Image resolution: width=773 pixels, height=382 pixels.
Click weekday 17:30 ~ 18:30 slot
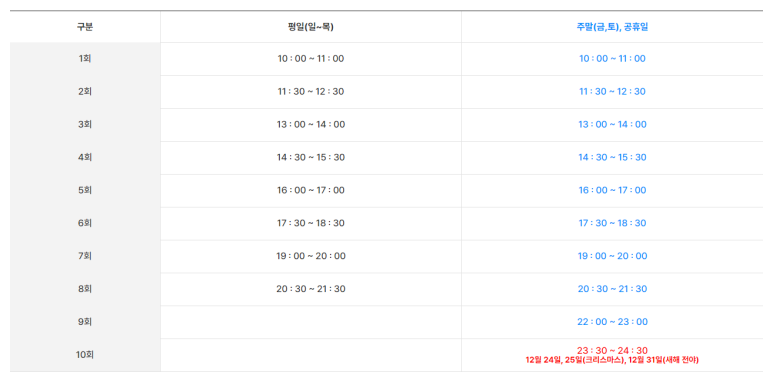[311, 223]
